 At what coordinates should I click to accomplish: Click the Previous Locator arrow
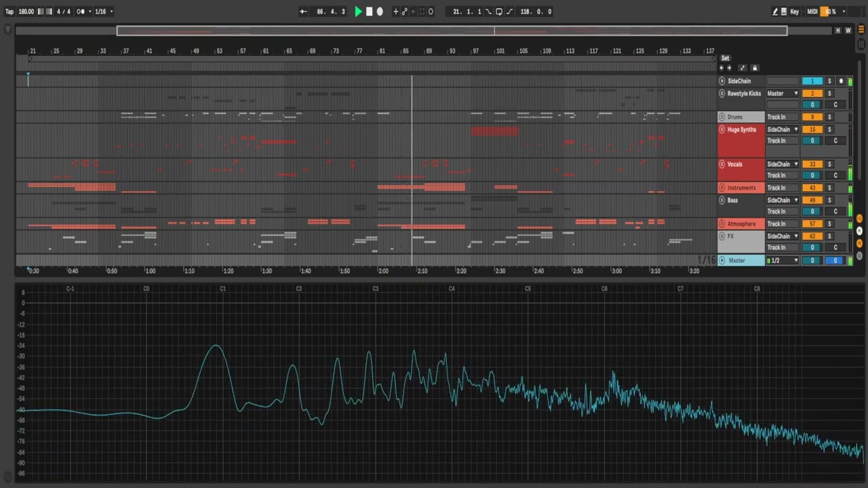[722, 68]
